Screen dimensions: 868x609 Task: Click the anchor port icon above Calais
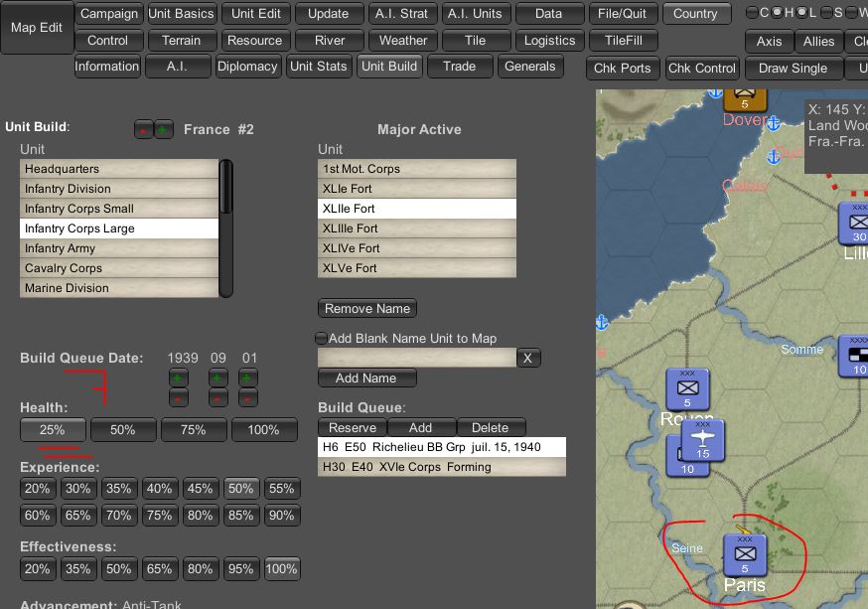coord(774,157)
